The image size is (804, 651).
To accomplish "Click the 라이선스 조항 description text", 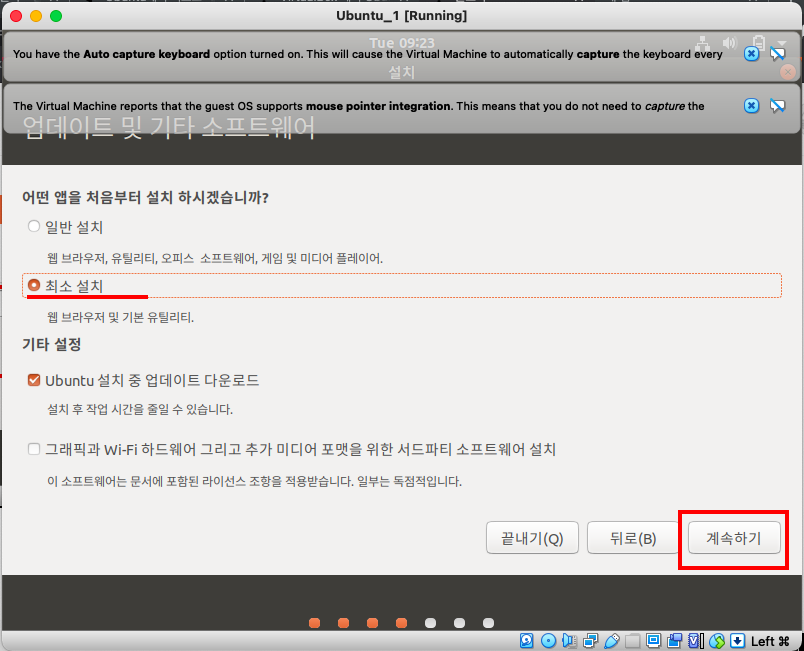I will pyautogui.click(x=254, y=481).
